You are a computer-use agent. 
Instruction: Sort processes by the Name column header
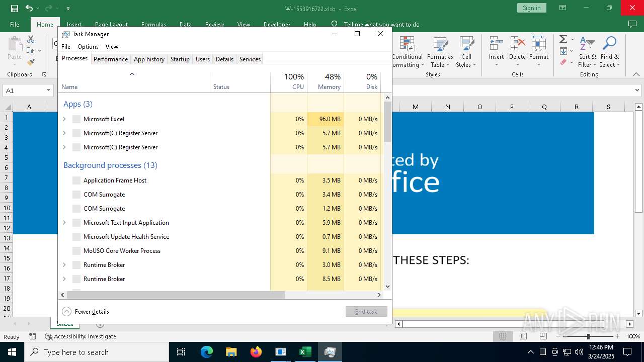tap(134, 82)
